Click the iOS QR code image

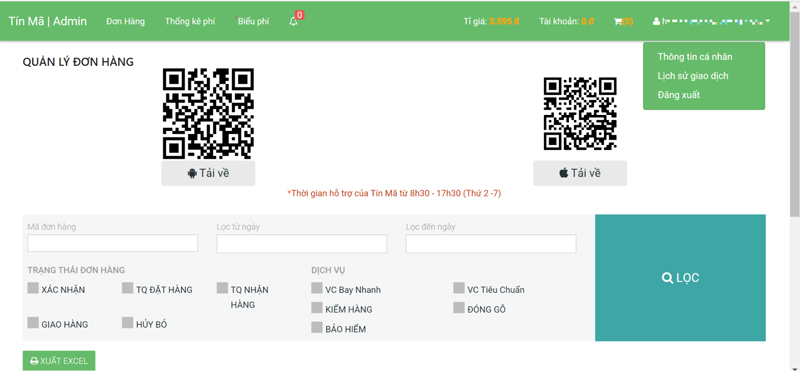click(580, 114)
